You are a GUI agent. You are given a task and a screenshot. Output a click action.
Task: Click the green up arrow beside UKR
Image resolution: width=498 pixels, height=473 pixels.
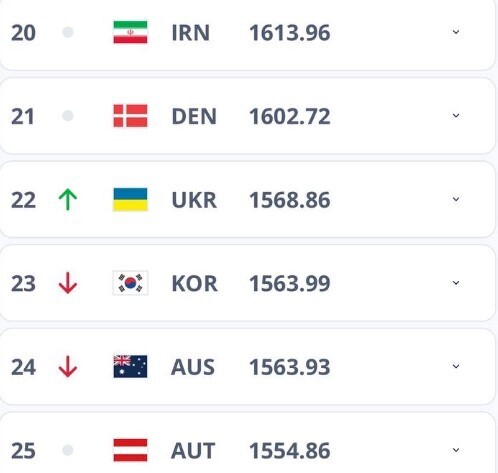(x=68, y=199)
